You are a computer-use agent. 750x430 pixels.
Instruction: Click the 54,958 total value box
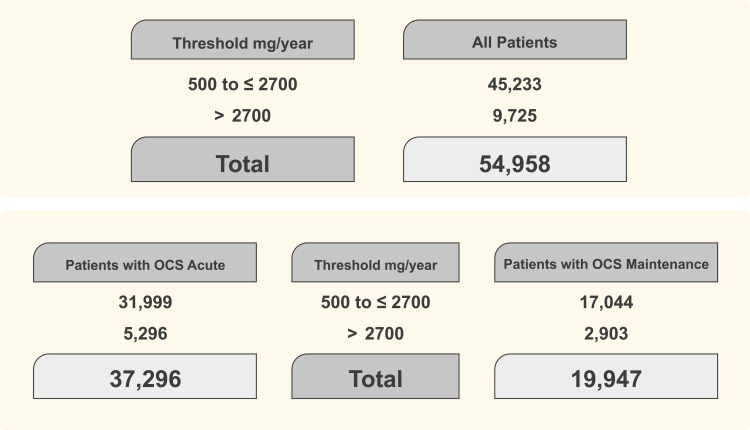(x=514, y=161)
